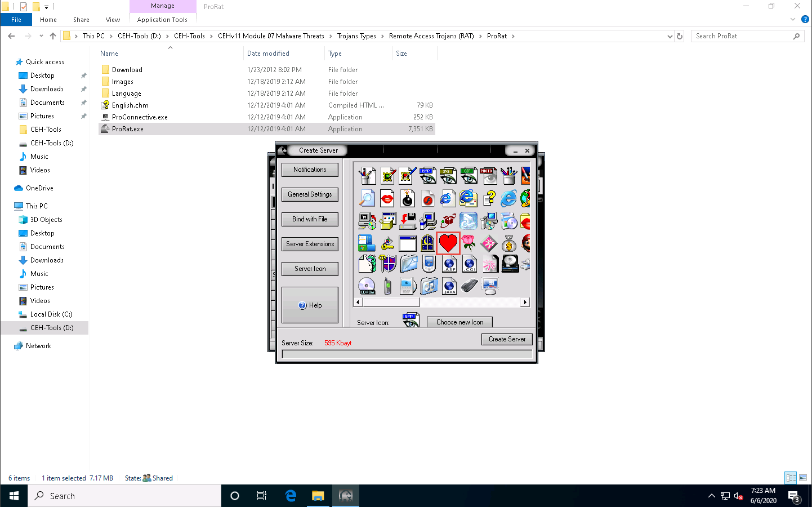Expand the address bar history dropdown
The image size is (812, 507).
coord(670,36)
